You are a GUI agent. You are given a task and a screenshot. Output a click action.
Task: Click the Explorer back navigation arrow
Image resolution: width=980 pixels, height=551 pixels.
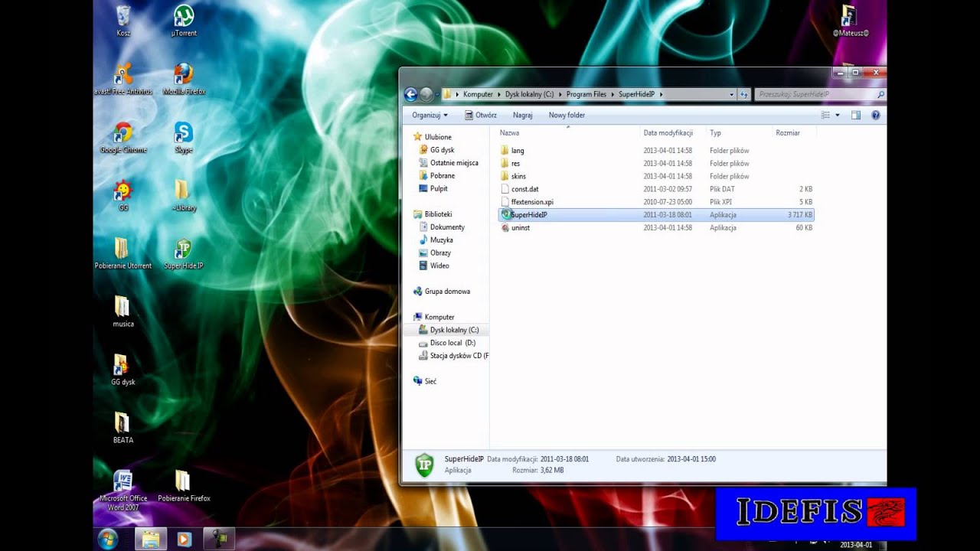pos(411,94)
